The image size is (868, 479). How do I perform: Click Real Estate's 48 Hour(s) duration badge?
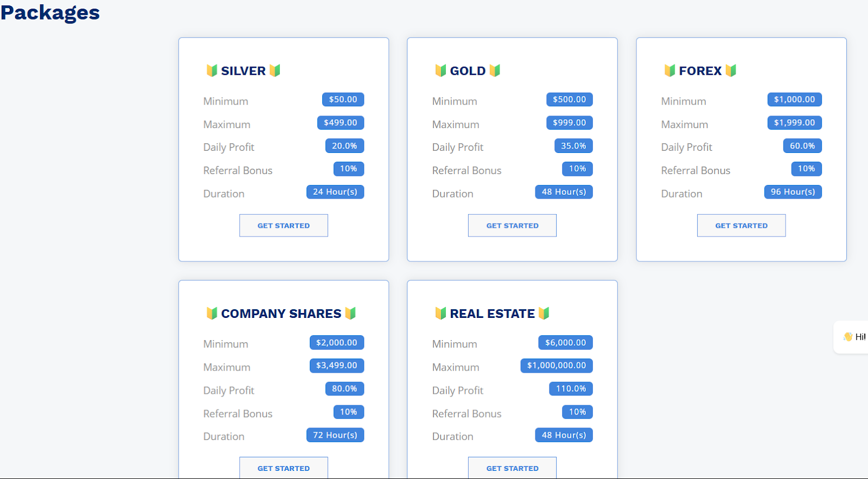click(564, 435)
